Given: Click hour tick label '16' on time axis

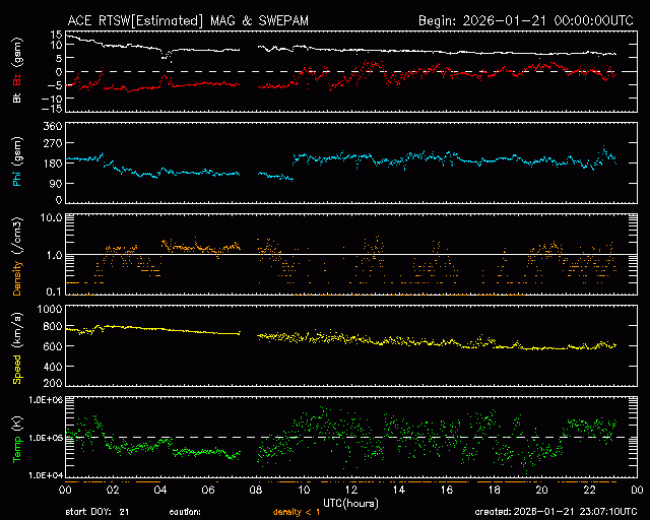Looking at the screenshot, I should point(446,490).
